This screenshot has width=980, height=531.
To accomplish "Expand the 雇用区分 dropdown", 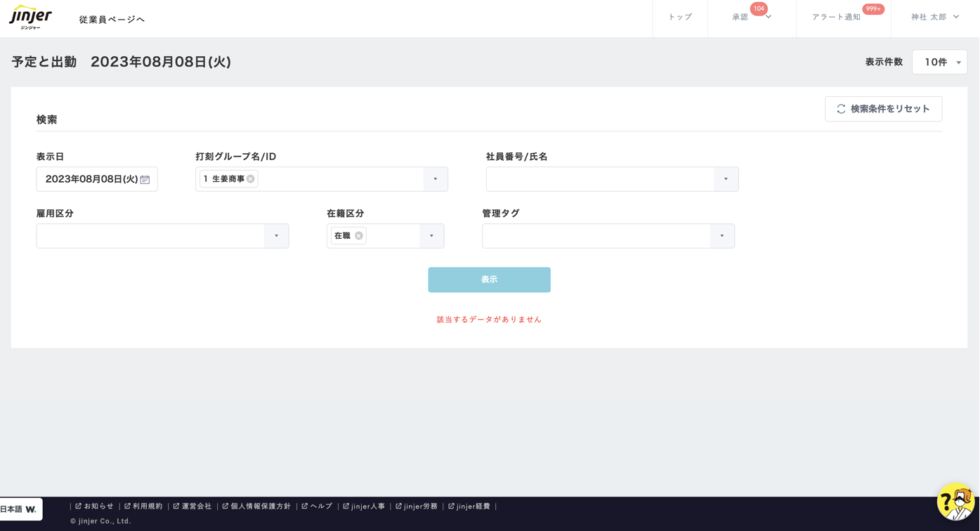I will click(276, 236).
